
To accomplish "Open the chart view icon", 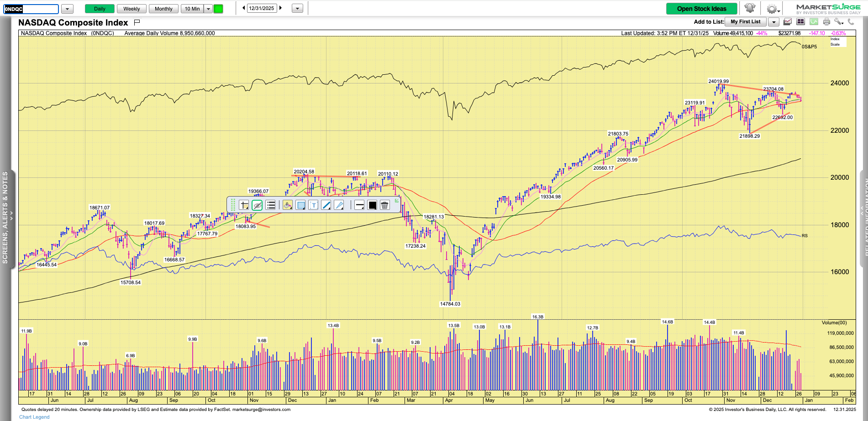I will [788, 21].
